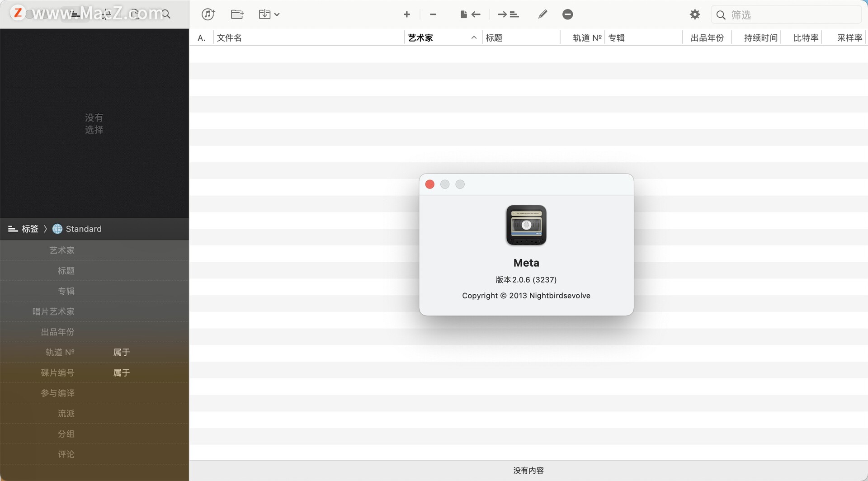Click the 专辑 field in sidebar

tap(94, 291)
